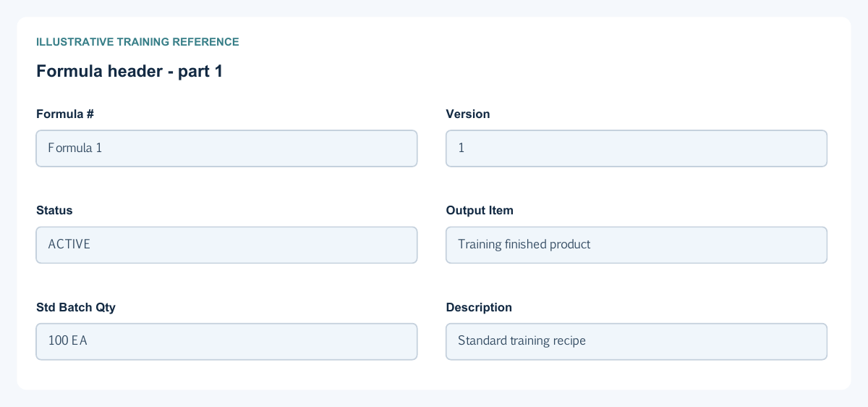Click the 'Output Item' label

(480, 210)
